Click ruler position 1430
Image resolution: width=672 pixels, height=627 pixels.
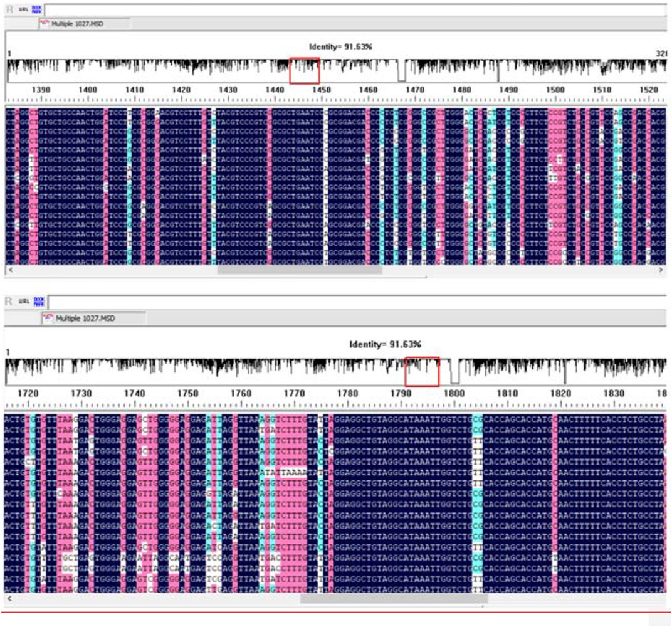tap(228, 90)
